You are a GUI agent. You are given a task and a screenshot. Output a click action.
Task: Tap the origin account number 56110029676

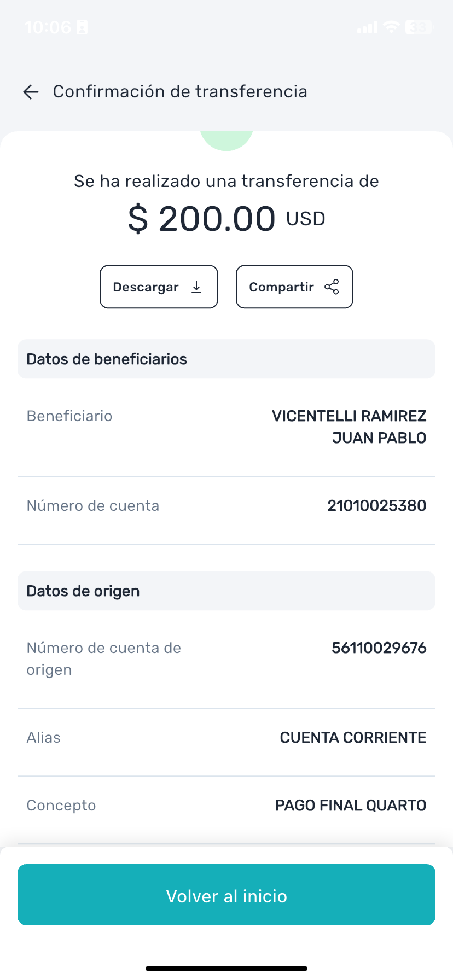379,648
